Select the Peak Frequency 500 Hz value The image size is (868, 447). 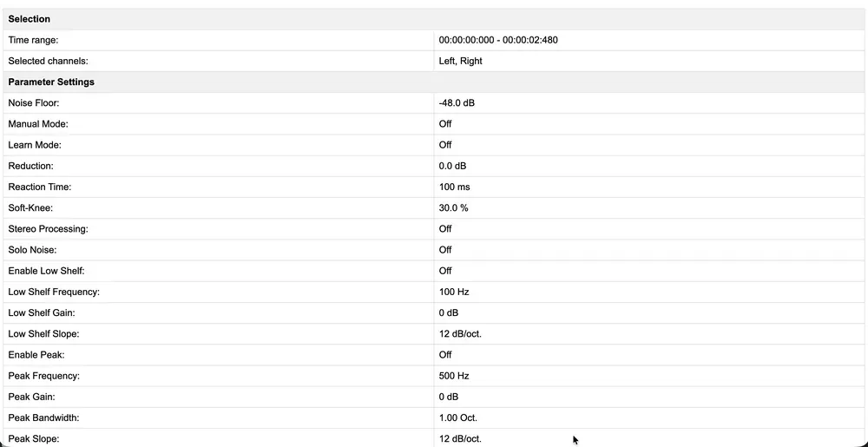[454, 376]
